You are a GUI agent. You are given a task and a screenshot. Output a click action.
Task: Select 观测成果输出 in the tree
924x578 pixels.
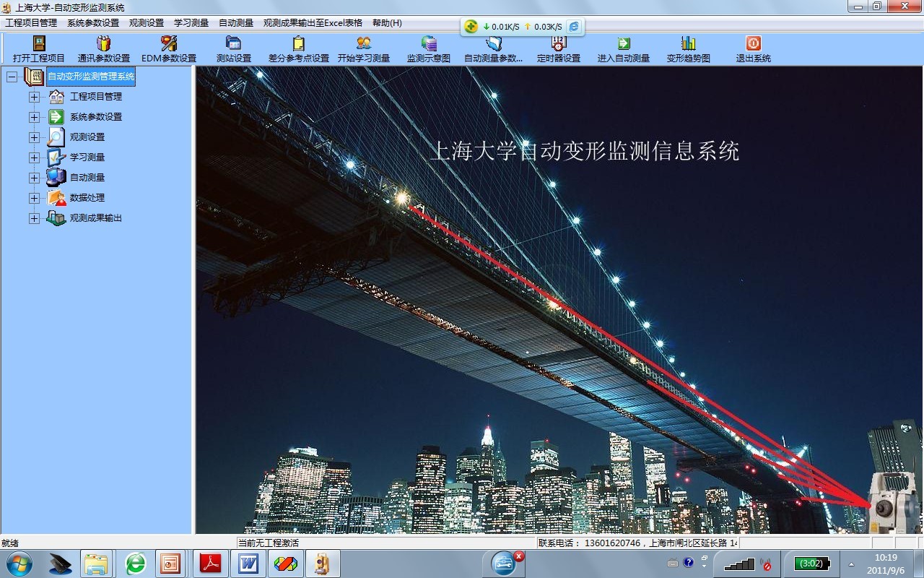pos(95,218)
